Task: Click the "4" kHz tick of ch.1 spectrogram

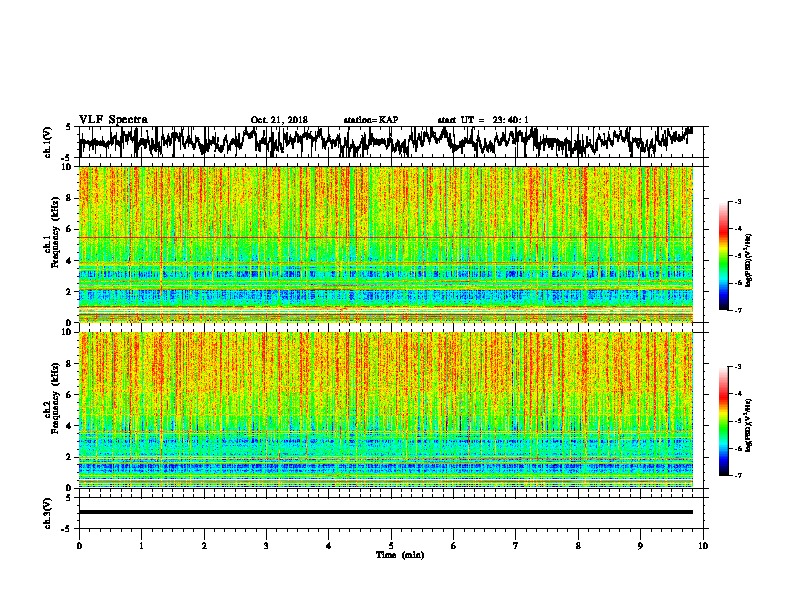Action: (x=70, y=261)
